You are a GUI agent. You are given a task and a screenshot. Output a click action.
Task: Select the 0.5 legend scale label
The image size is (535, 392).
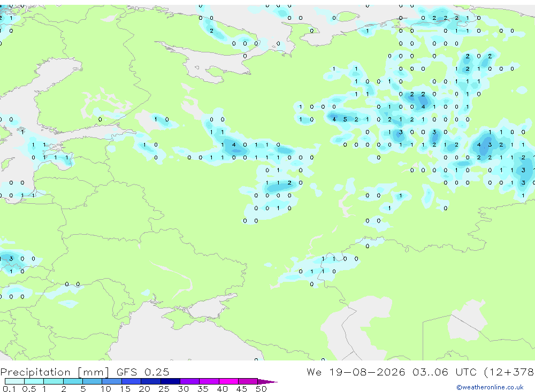[29, 389]
